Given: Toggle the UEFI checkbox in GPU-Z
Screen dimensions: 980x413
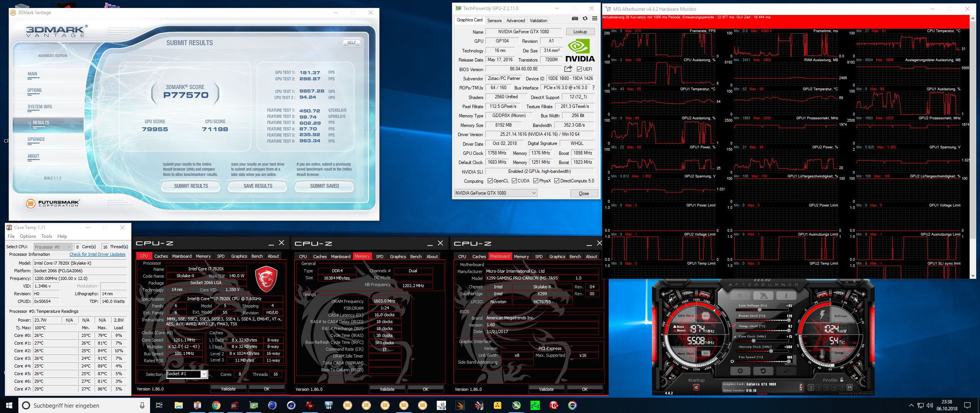Looking at the screenshot, I should click(x=580, y=69).
